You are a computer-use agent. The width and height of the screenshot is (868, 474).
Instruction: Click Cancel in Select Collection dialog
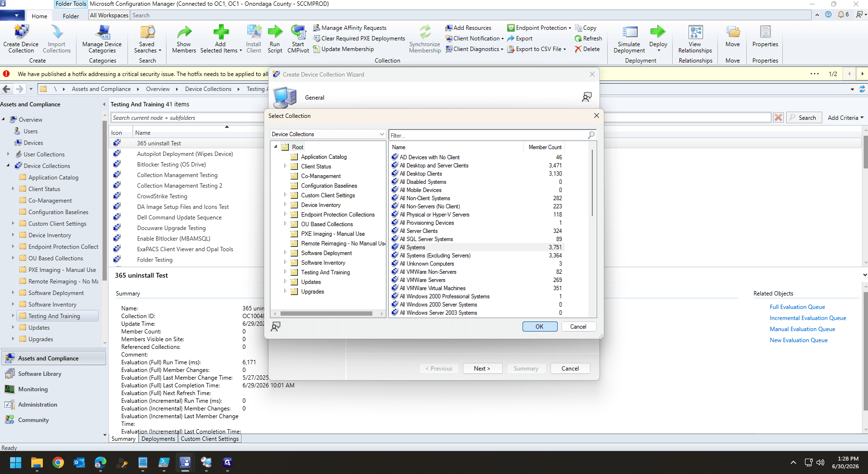point(578,326)
